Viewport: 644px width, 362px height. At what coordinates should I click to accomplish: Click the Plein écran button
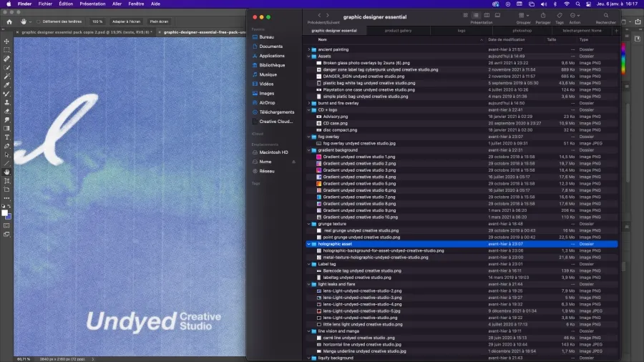pos(158,21)
